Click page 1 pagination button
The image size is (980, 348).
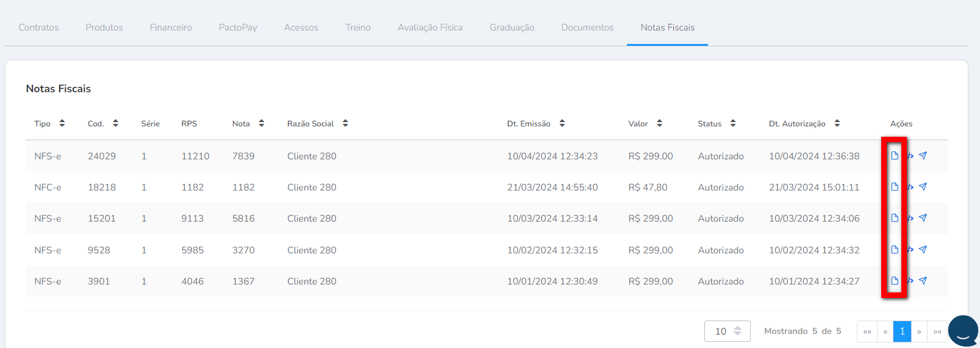coord(902,331)
